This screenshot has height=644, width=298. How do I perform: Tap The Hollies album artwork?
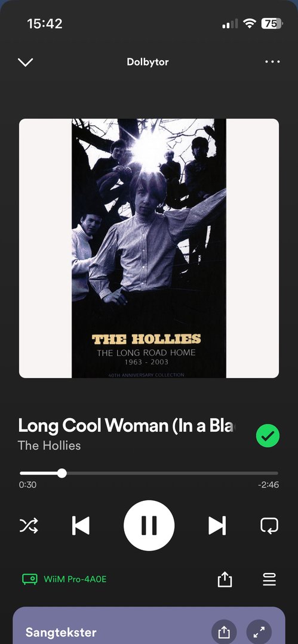149,249
